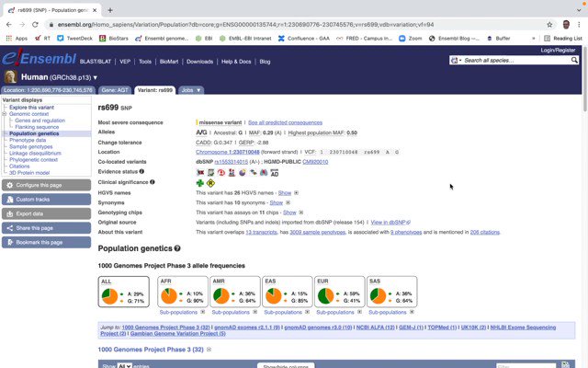Screen dimensions: 588x368
Task: Open Linkage disequilibrium in the sidebar
Action: tap(35, 154)
